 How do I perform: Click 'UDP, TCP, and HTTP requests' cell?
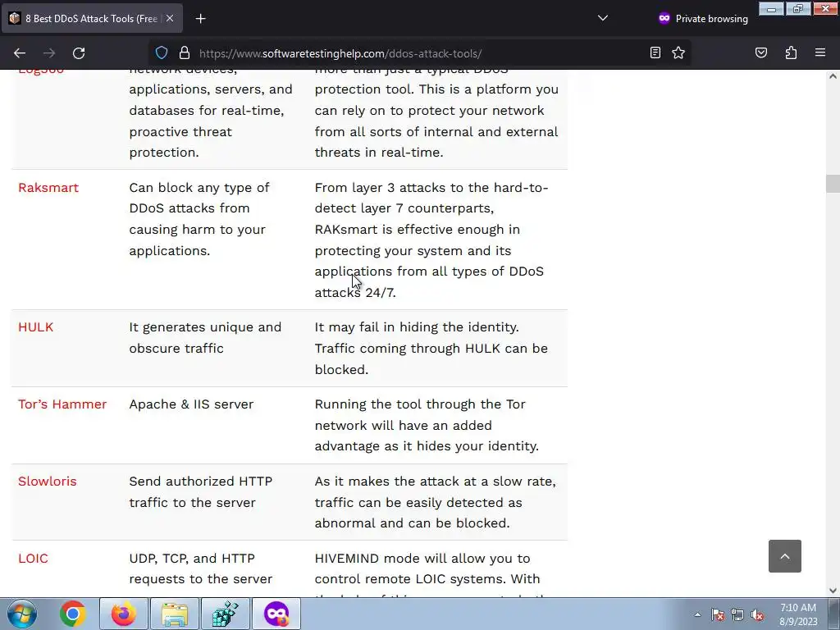point(201,568)
